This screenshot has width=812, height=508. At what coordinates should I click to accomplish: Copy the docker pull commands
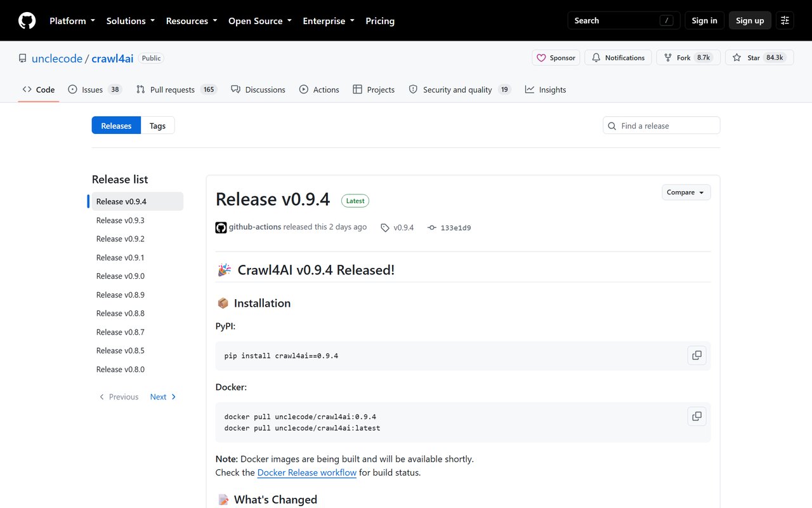coord(697,417)
